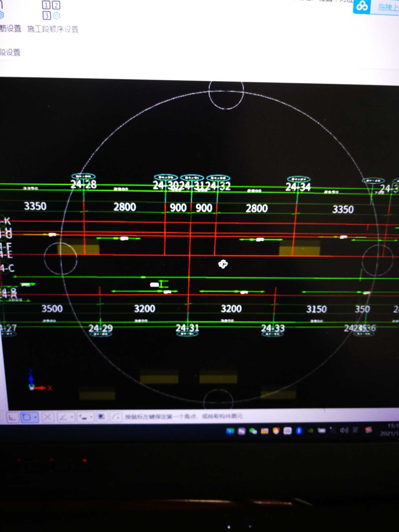399x532 pixels.
Task: Select the angle draw tool
Action: (x=64, y=417)
